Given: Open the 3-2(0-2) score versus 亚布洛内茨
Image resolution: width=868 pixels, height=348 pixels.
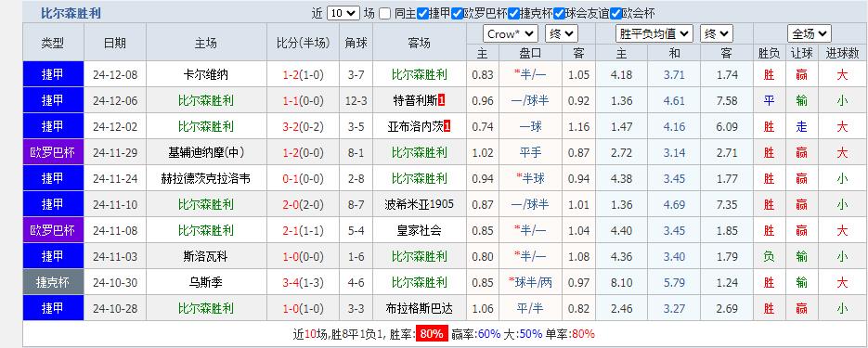Looking at the screenshot, I should pos(304,127).
